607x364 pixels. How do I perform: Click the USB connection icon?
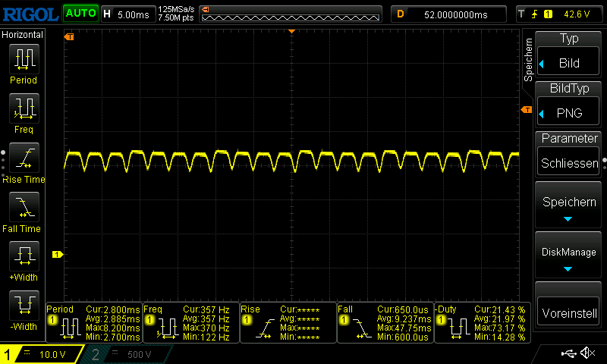tap(568, 353)
